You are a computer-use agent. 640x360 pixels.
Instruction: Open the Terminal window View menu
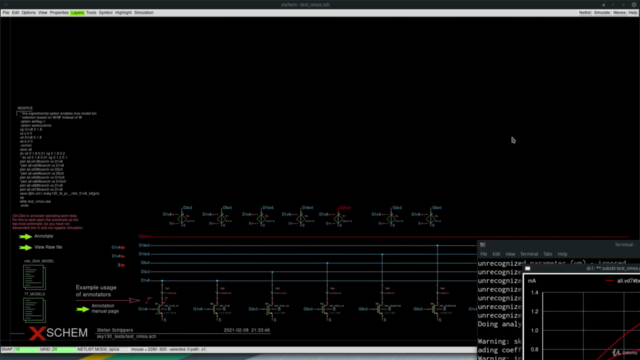pyautogui.click(x=510, y=254)
